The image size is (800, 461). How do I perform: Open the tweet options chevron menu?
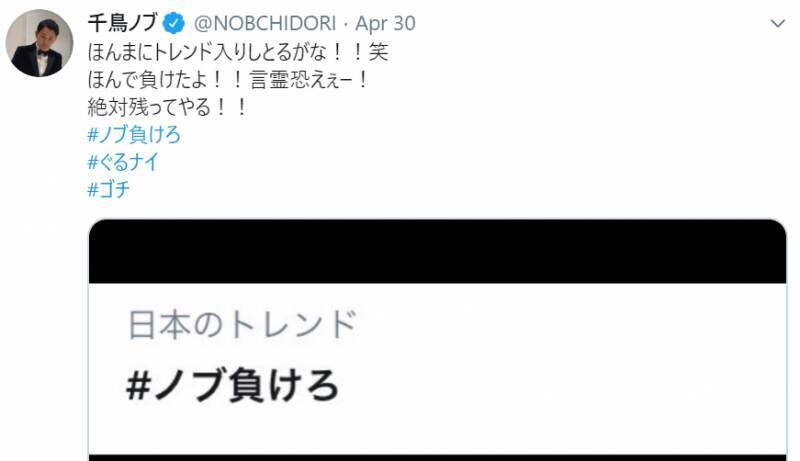(x=778, y=23)
